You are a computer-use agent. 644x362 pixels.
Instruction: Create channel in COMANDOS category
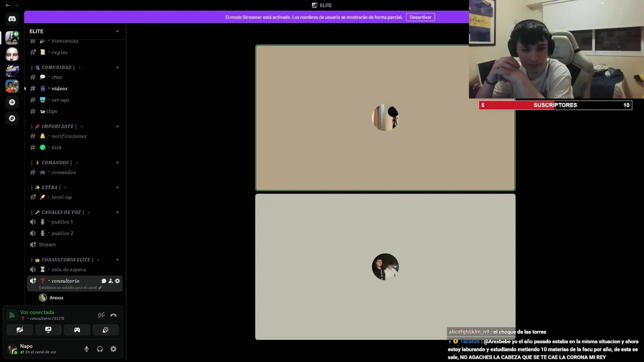[117, 162]
